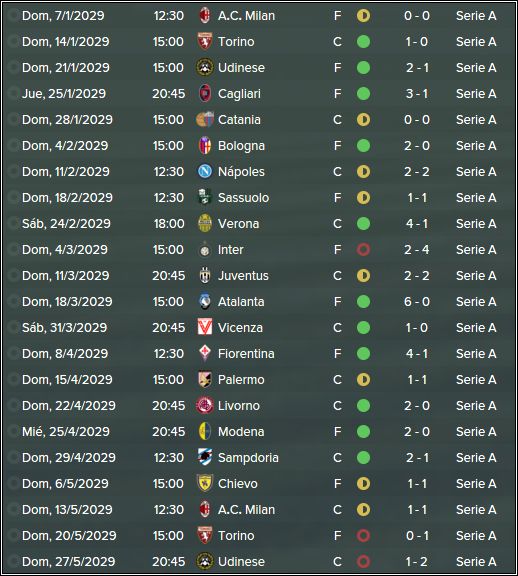Screen dimensions: 518x576
Task: Click the Juventus club crest icon
Action: pyautogui.click(x=205, y=276)
